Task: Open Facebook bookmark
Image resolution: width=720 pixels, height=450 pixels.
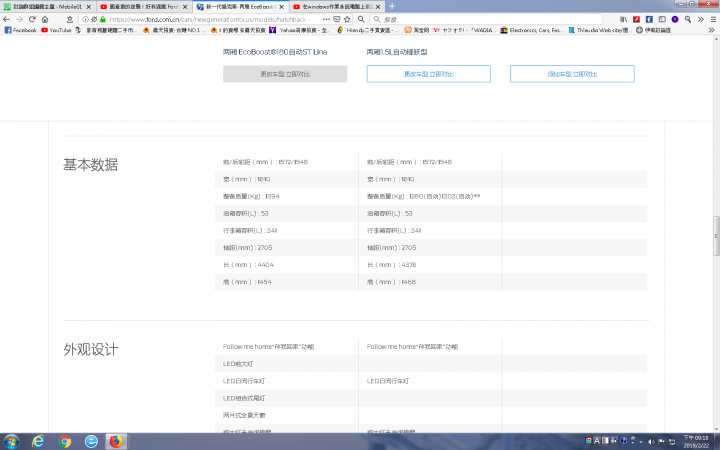Action: tap(21, 30)
